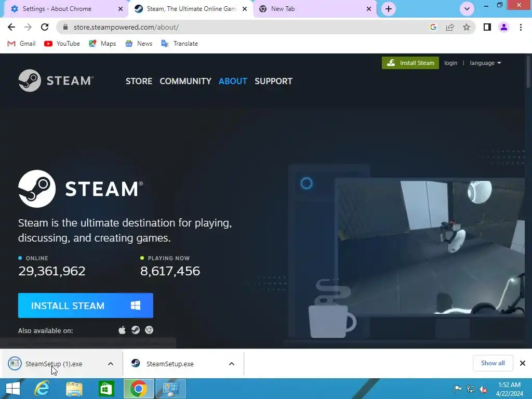Image resolution: width=532 pixels, height=399 pixels.
Task: Select the Chrome OS download icon
Action: 149,330
